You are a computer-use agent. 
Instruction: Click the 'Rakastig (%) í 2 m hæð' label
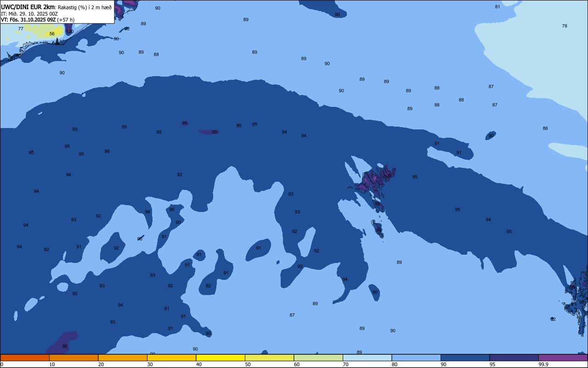pos(85,7)
